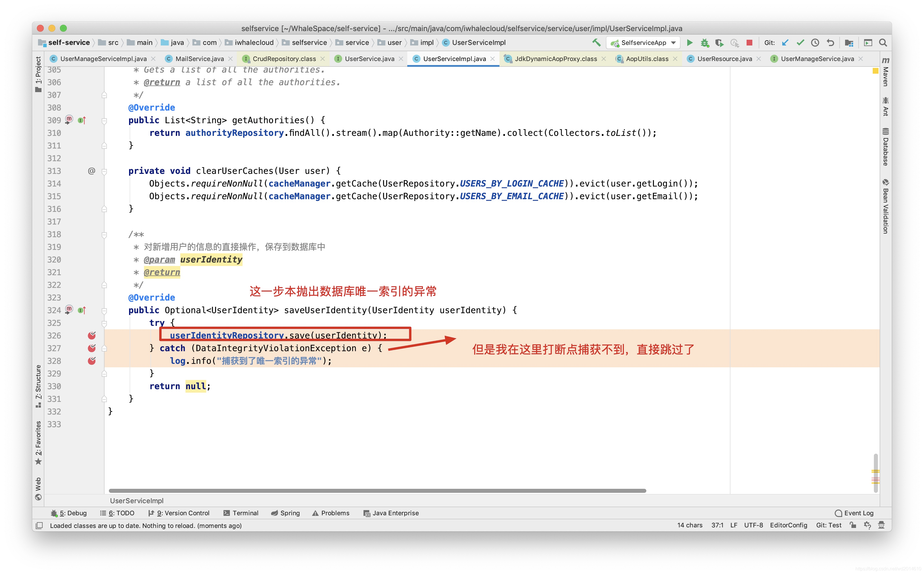Stop the running application red square
The height and width of the screenshot is (574, 924).
[x=749, y=43]
